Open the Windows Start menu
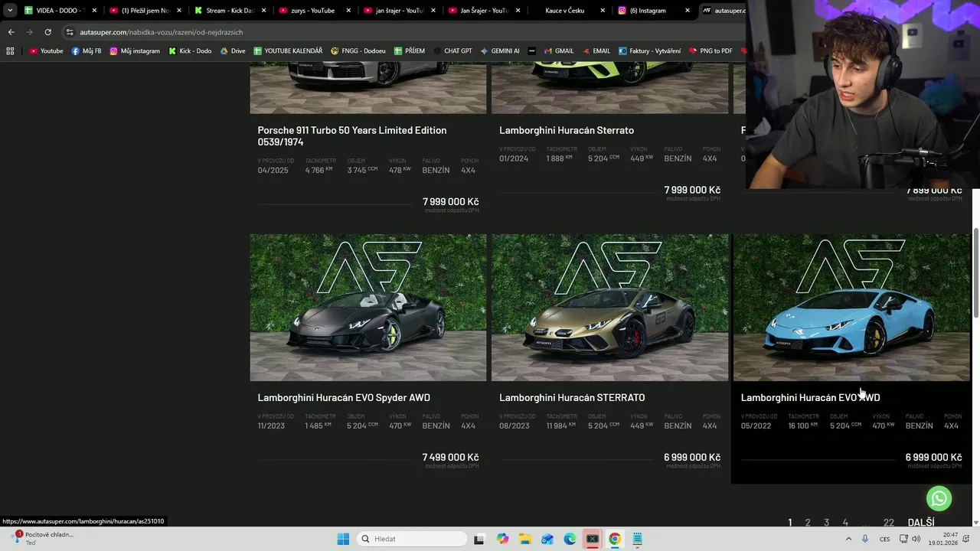The width and height of the screenshot is (980, 551). [343, 539]
